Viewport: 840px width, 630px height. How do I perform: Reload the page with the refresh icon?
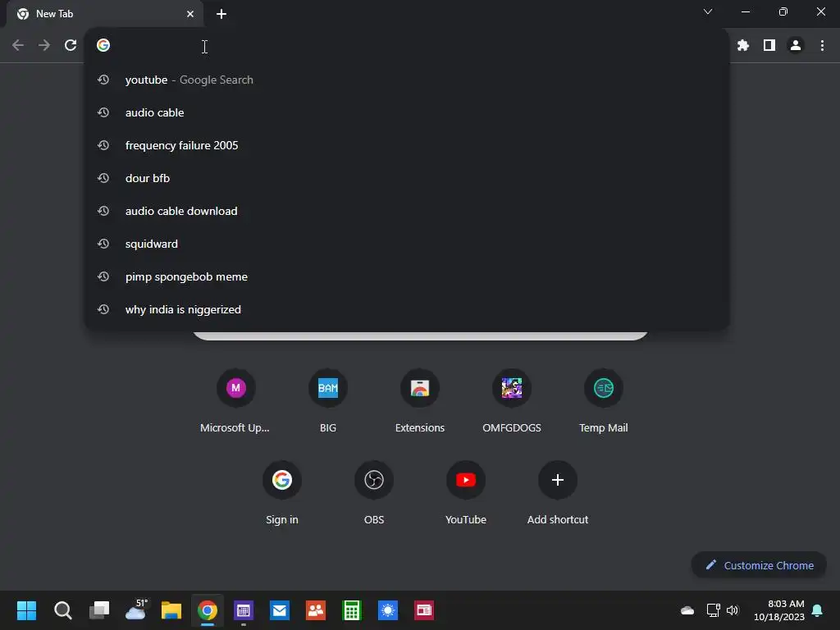click(x=71, y=46)
